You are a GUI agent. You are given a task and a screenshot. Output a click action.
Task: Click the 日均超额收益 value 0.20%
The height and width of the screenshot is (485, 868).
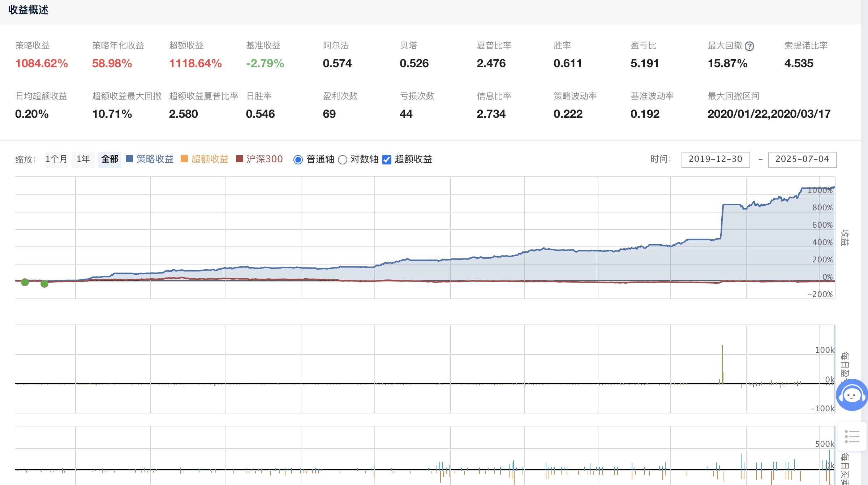pos(32,114)
